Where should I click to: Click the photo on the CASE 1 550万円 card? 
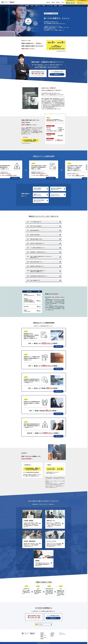pos(57,335)
